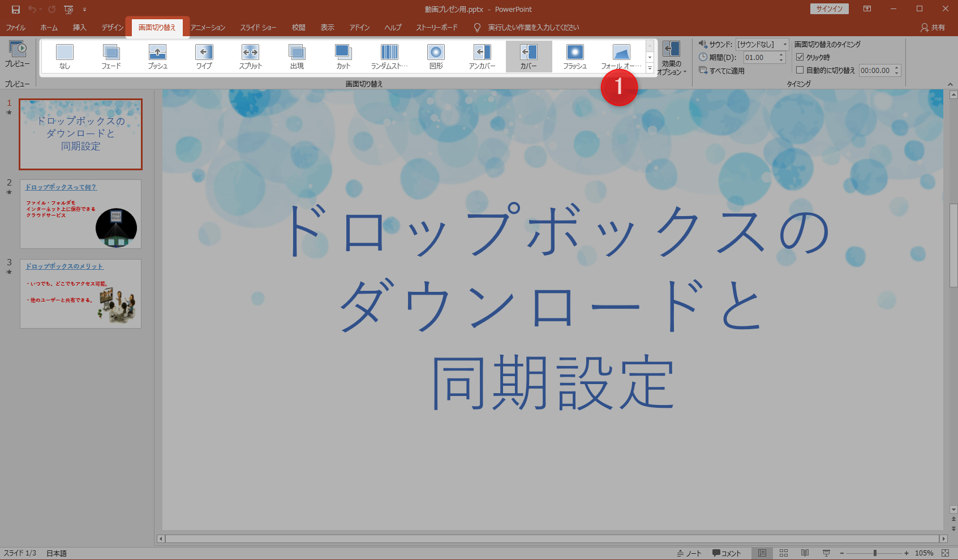This screenshot has width=958, height=560.
Task: Increase duration with up stepper arrow
Action: pyautogui.click(x=781, y=55)
